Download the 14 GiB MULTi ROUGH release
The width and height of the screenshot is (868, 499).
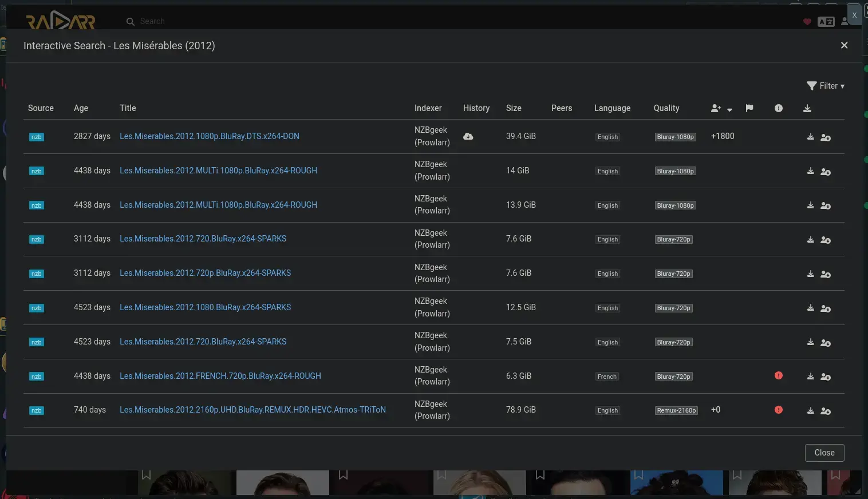point(810,171)
